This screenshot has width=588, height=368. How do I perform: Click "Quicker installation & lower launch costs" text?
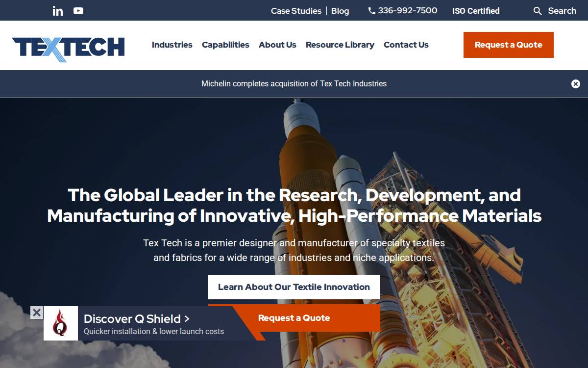(x=154, y=332)
